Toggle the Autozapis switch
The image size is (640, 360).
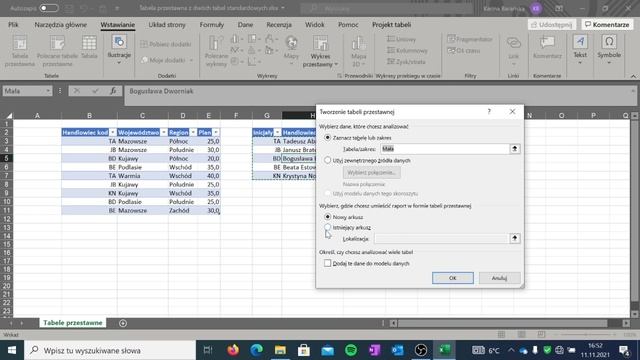tap(49, 8)
